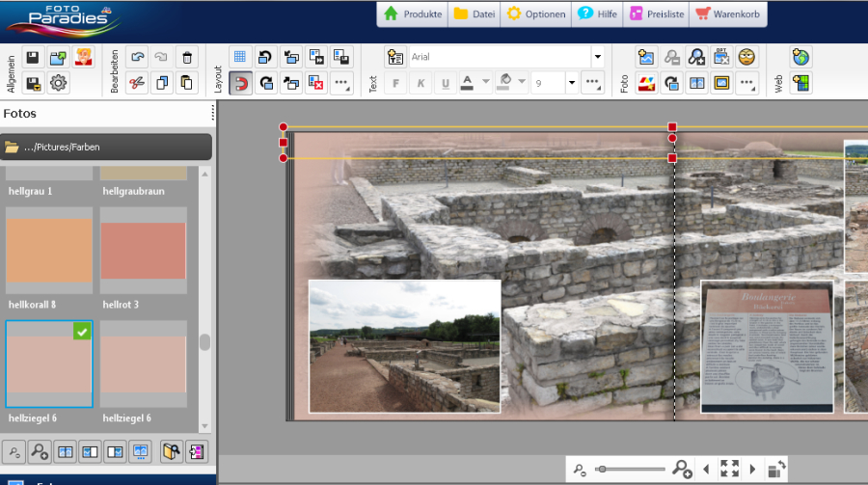Image resolution: width=868 pixels, height=485 pixels.
Task: Expand more layout options
Action: point(341,83)
